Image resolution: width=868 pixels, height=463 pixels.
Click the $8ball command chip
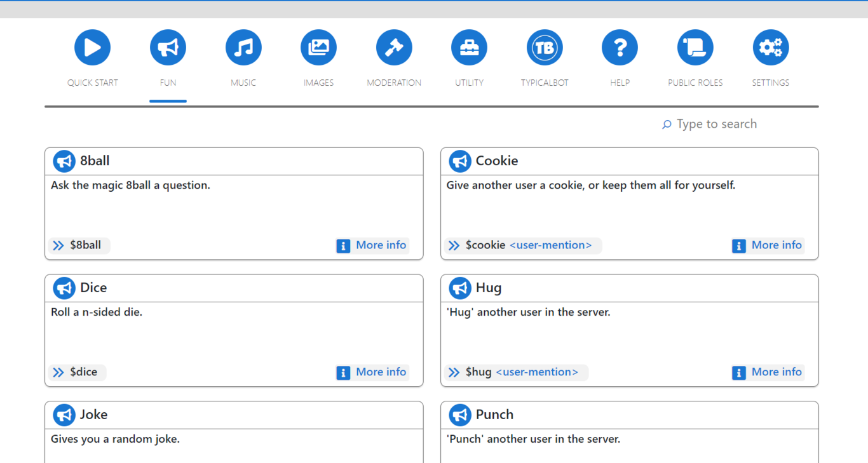[x=79, y=245]
